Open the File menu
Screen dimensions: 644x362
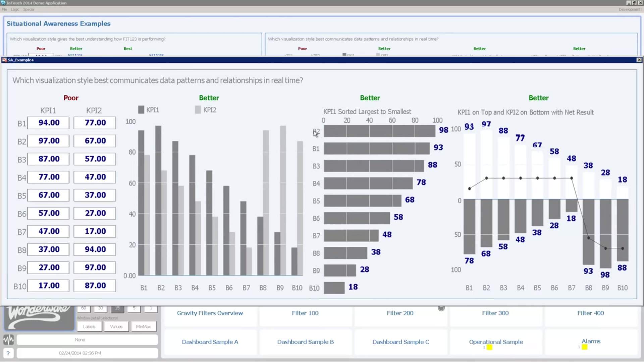4,9
